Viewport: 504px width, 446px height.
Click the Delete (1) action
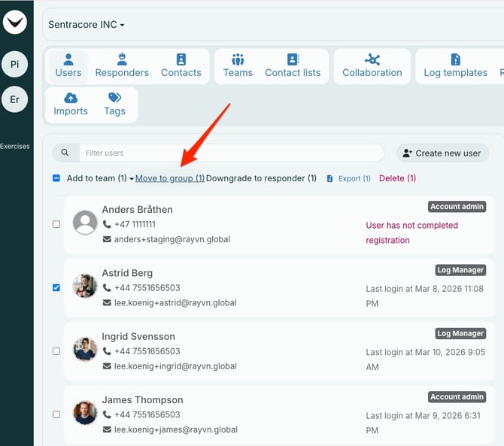point(397,178)
